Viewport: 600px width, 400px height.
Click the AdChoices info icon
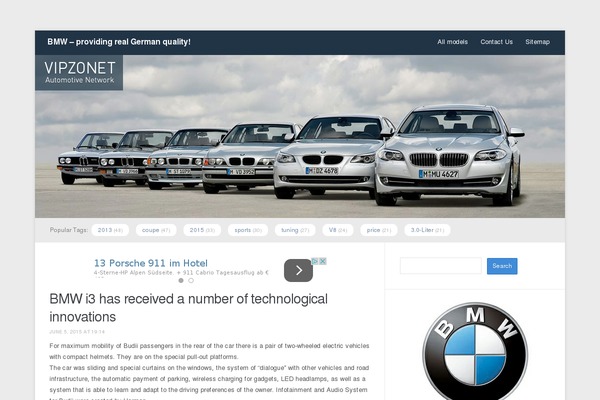click(x=315, y=261)
